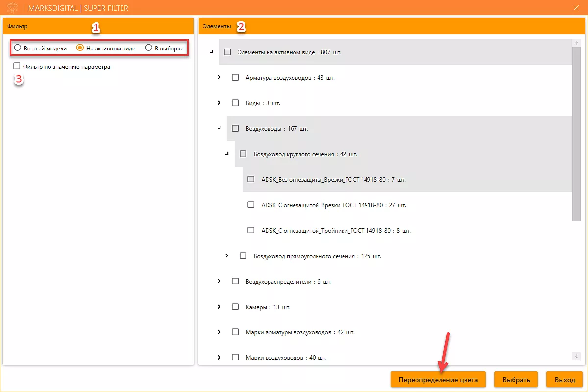
Task: Click the 'Выход' button
Action: (565, 380)
